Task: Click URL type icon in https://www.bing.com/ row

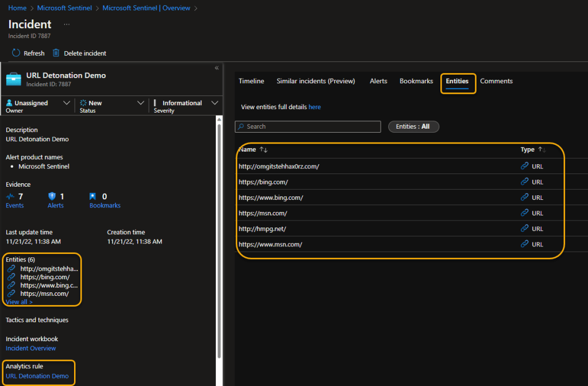Action: click(x=525, y=197)
